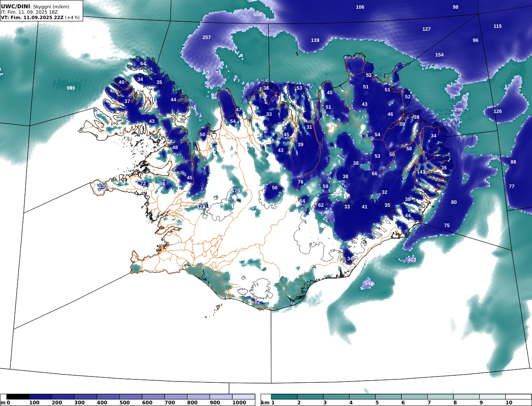Click the visibility value 88 on the map
Viewport: 532px width, 406px height.
(x=513, y=162)
